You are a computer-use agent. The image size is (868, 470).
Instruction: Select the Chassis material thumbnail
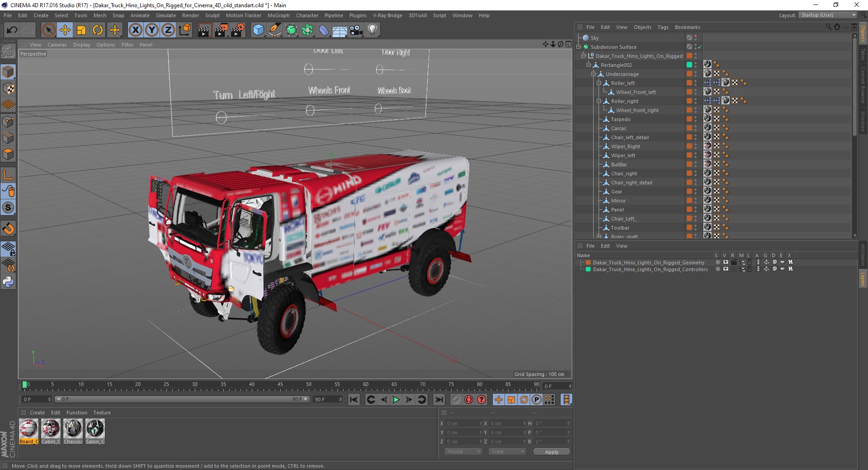coord(73,432)
